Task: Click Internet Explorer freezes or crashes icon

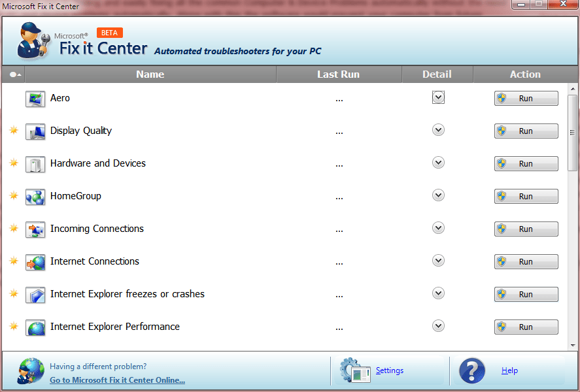Action: point(35,295)
